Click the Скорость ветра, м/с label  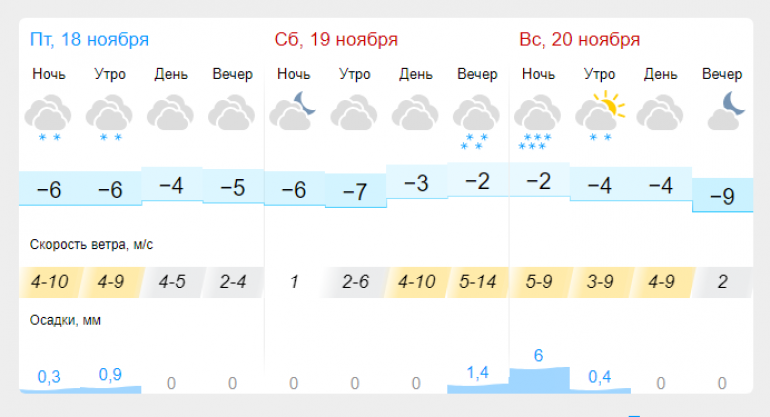pos(91,245)
